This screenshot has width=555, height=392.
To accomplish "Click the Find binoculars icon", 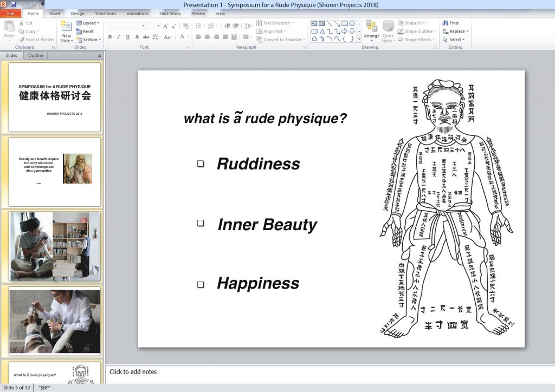I will click(x=446, y=23).
